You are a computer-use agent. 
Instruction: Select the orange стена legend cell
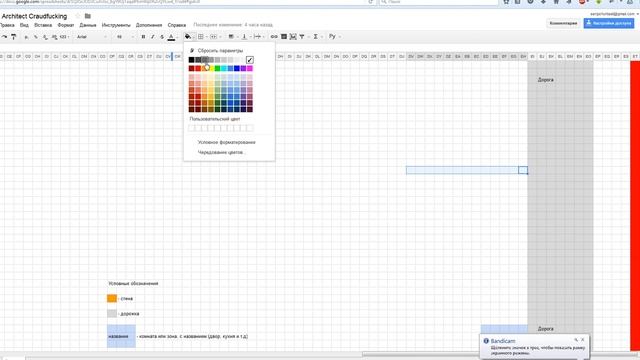[x=112, y=299]
